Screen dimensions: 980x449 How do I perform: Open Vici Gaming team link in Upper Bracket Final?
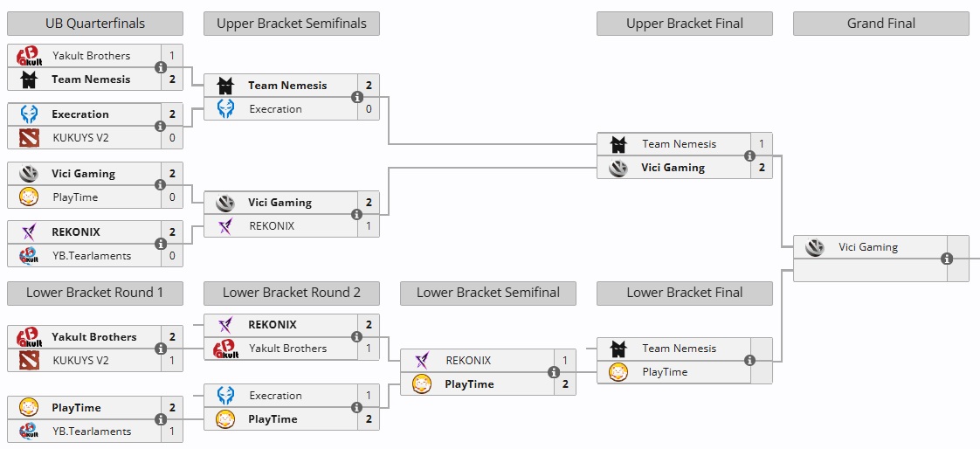tap(673, 168)
